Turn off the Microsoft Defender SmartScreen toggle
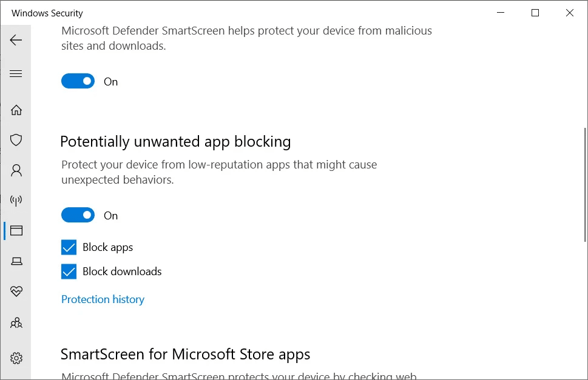Viewport: 588px width, 380px height. (x=78, y=81)
